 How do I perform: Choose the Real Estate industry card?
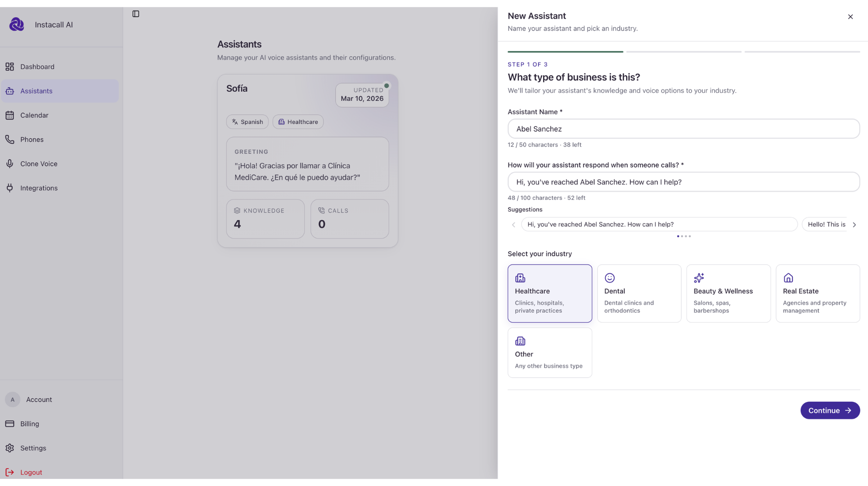[x=818, y=293]
